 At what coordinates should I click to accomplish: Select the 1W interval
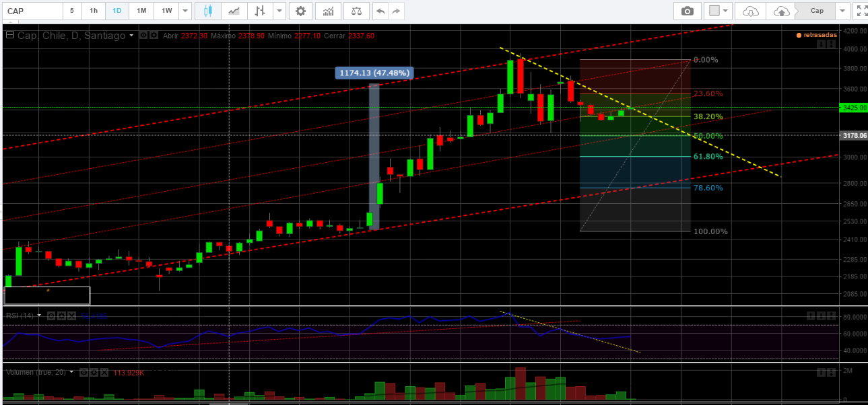coord(166,11)
